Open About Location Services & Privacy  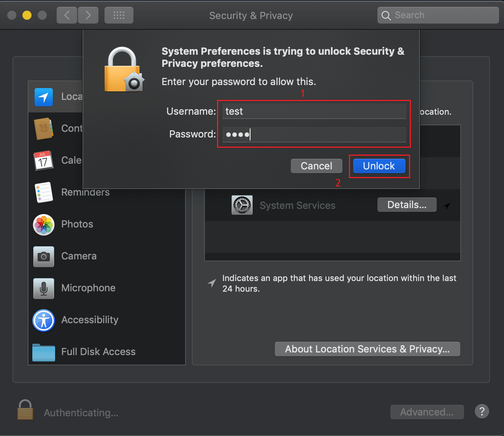coord(367,349)
